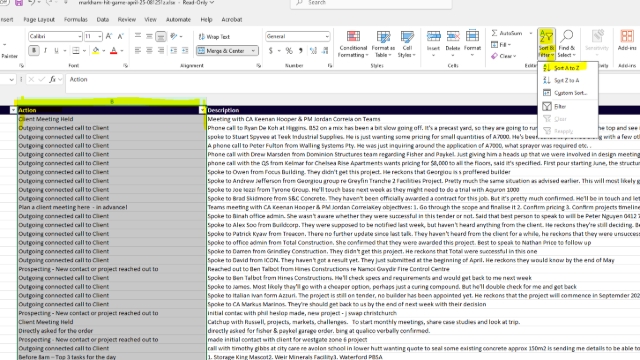Apply Percent style
The height and width of the screenshot is (360, 640).
(x=289, y=51)
